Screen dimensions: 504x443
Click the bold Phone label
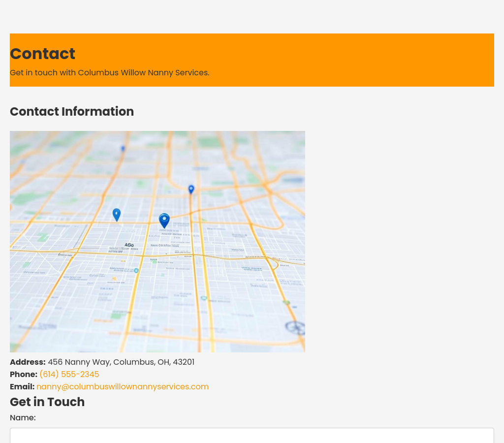pyautogui.click(x=23, y=374)
